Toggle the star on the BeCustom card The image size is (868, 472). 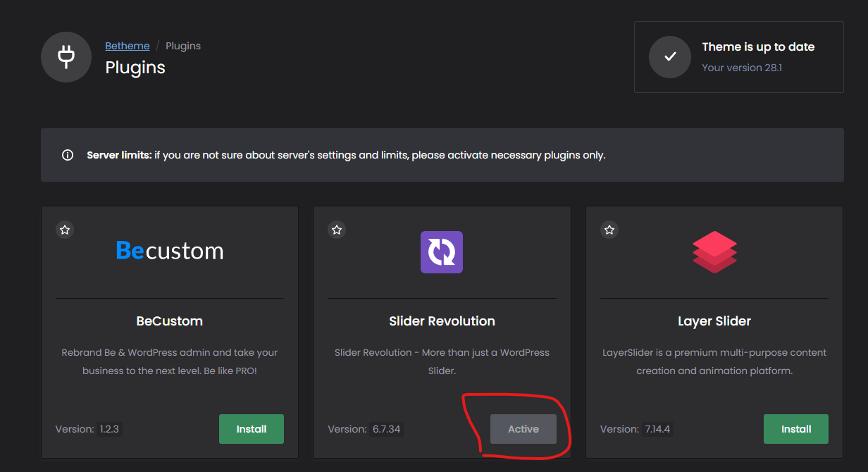pyautogui.click(x=65, y=230)
